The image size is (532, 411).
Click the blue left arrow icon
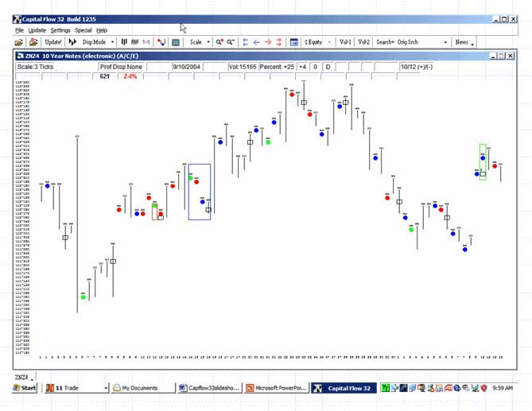tap(256, 41)
